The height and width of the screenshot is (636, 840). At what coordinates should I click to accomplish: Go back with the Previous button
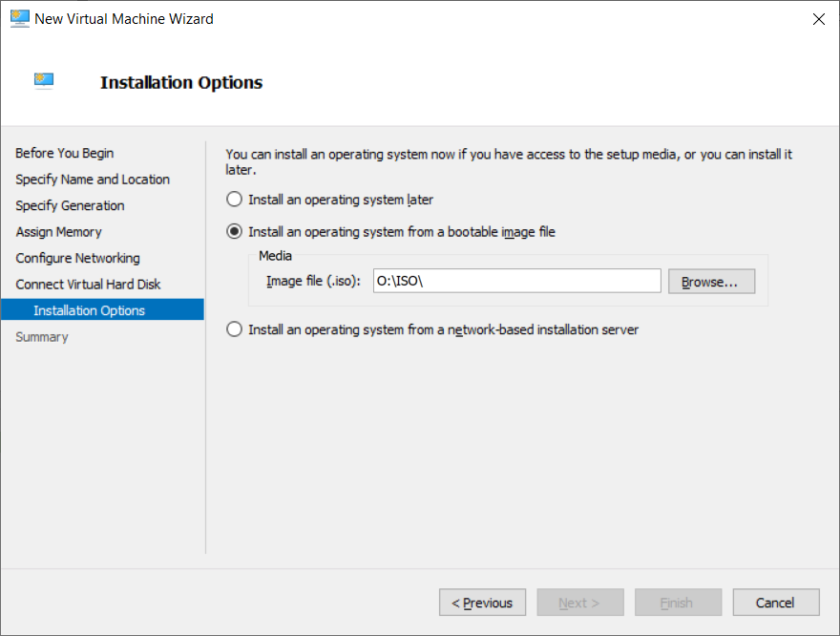click(x=482, y=603)
